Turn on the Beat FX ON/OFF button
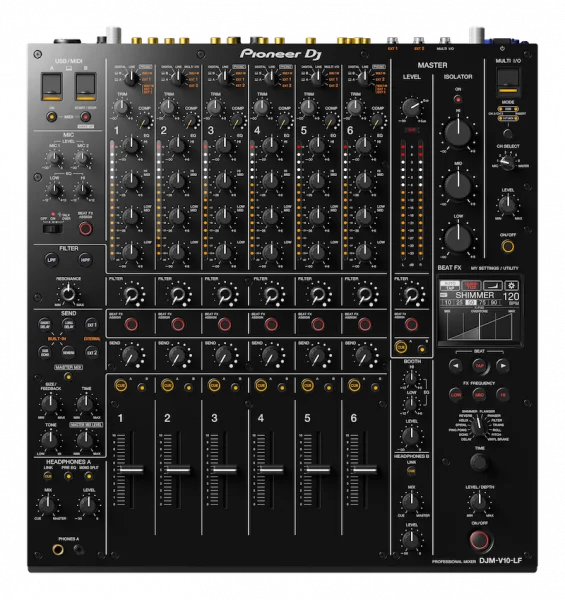 (479, 540)
